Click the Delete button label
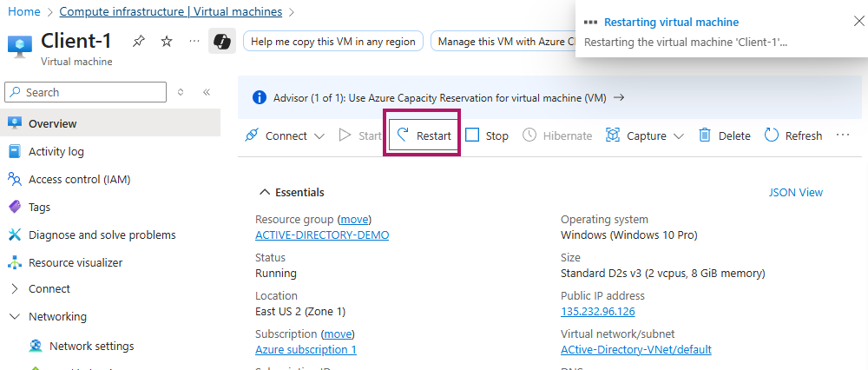 click(734, 135)
